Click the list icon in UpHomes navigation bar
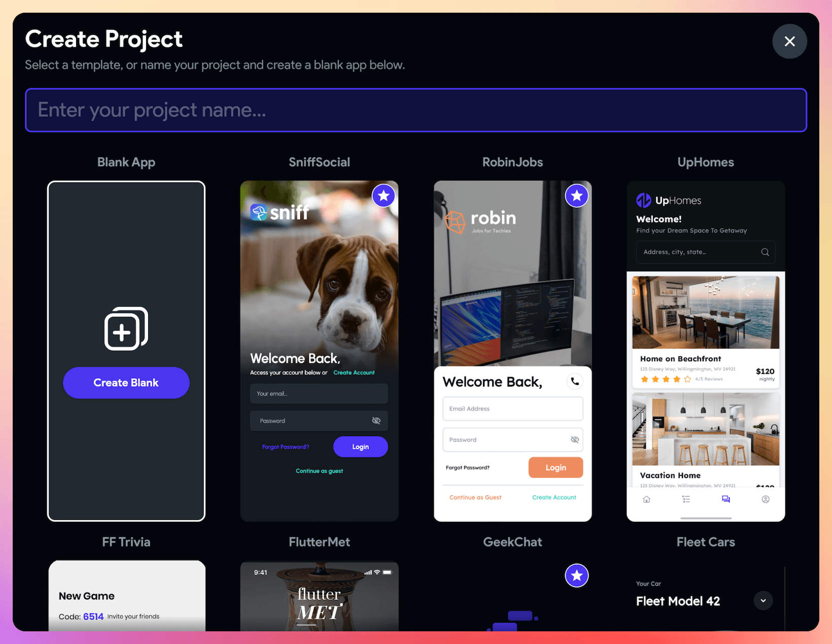 [686, 499]
